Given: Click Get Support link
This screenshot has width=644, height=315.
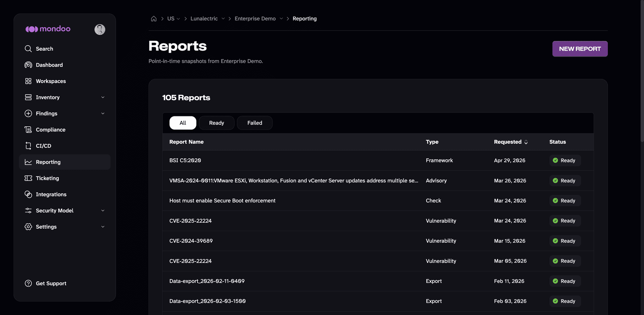Looking at the screenshot, I should coord(51,283).
